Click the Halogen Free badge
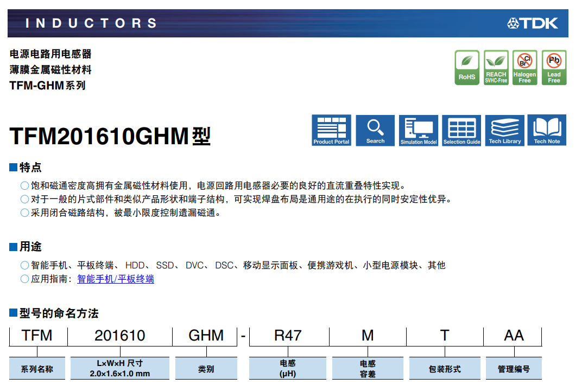This screenshot has height=385, width=588. click(524, 68)
